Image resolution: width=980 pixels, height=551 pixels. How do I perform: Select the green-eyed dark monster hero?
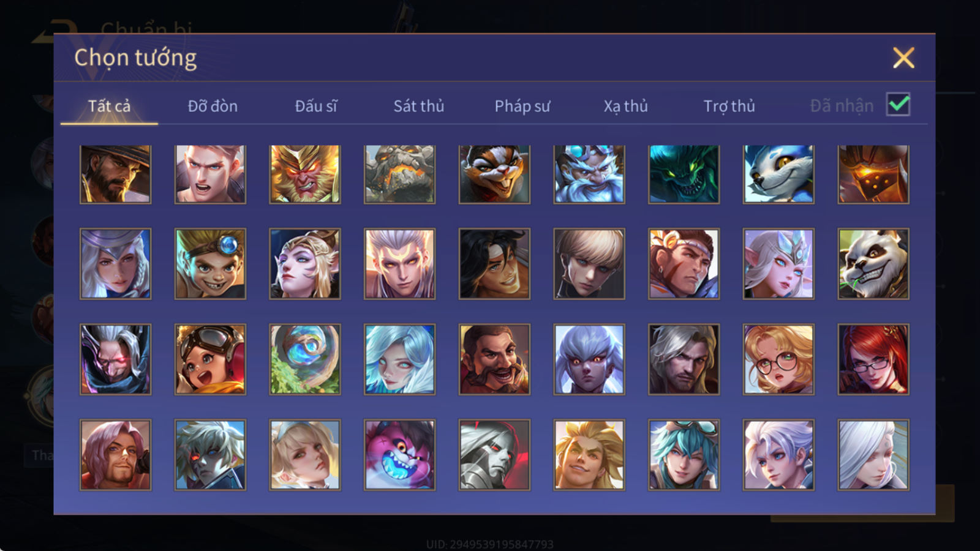coord(684,174)
